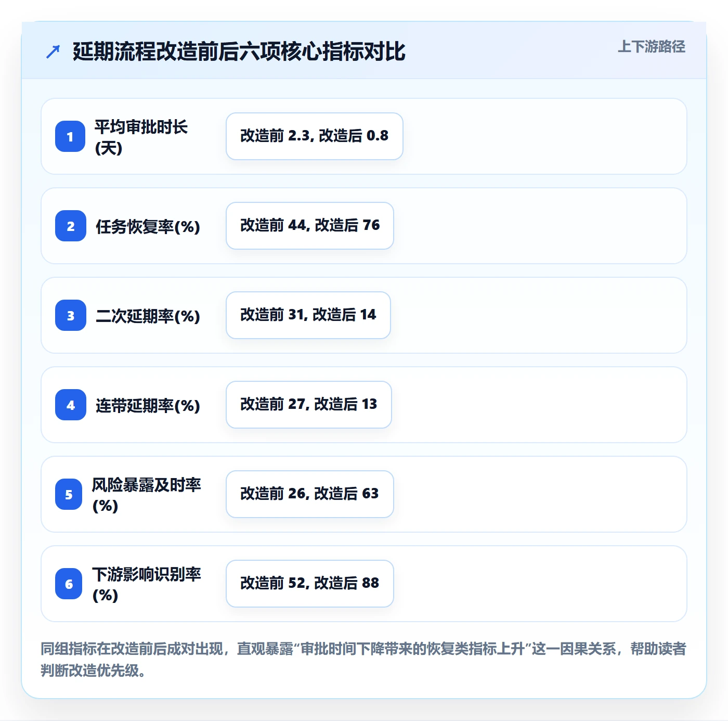
Task: Click the value chip 改造前 26, 改造后 63
Action: pos(310,494)
